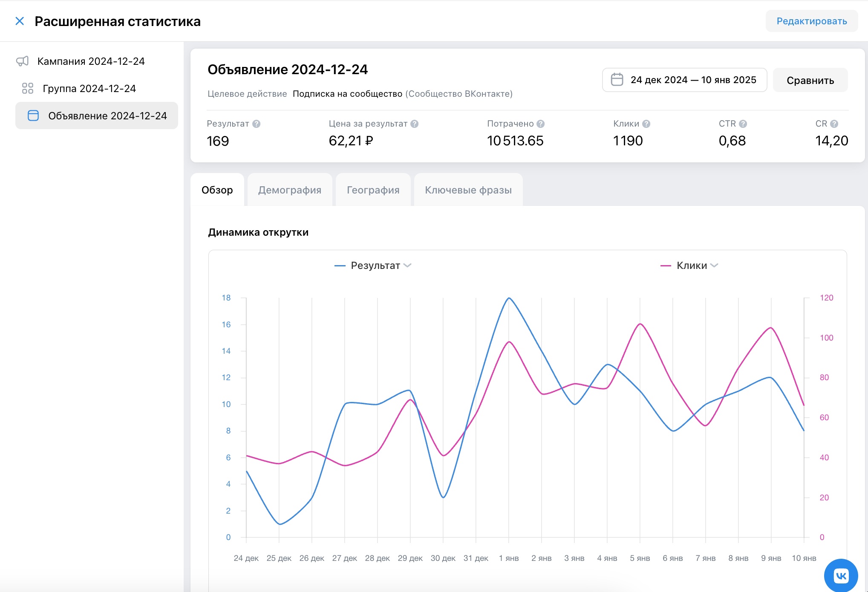The height and width of the screenshot is (592, 868).
Task: Click the CTR value 0,68
Action: [732, 141]
